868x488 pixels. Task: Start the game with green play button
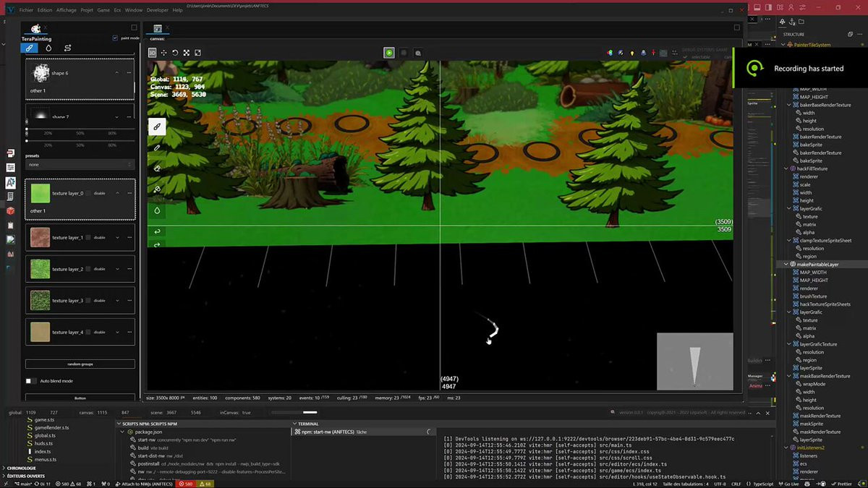389,53
